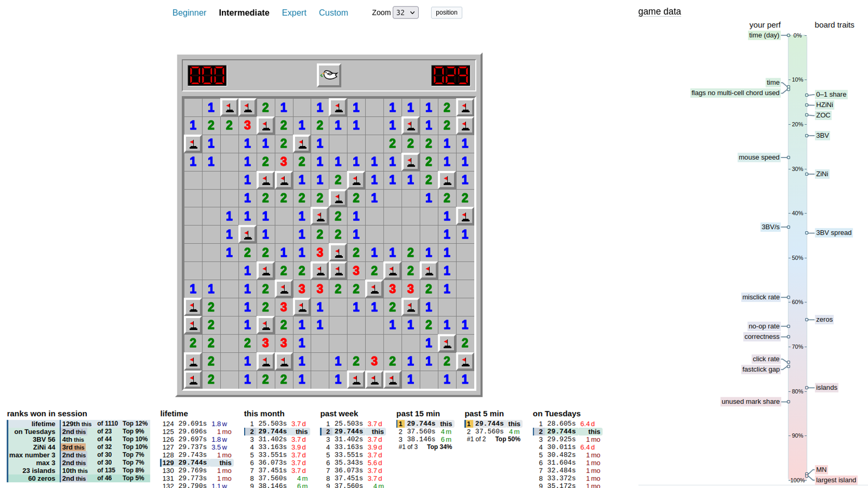868x488 pixels.
Task: Click the 'fastclick gap' label
Action: click(x=761, y=369)
